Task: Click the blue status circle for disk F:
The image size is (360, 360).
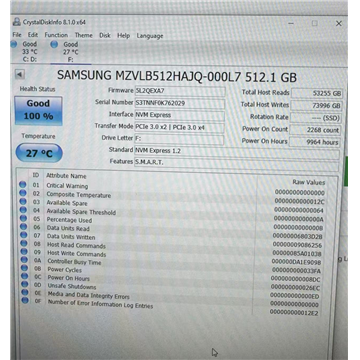Action: pos(54,44)
